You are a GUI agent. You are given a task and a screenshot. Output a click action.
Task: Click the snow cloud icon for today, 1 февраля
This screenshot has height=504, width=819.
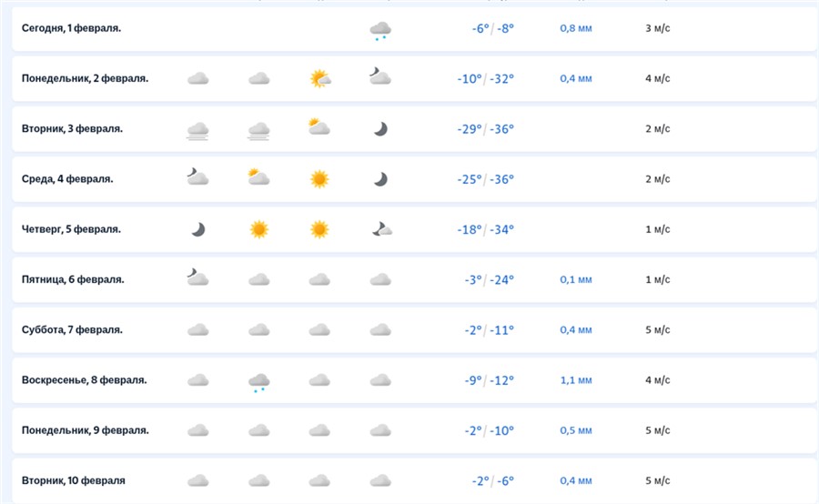pyautogui.click(x=380, y=31)
